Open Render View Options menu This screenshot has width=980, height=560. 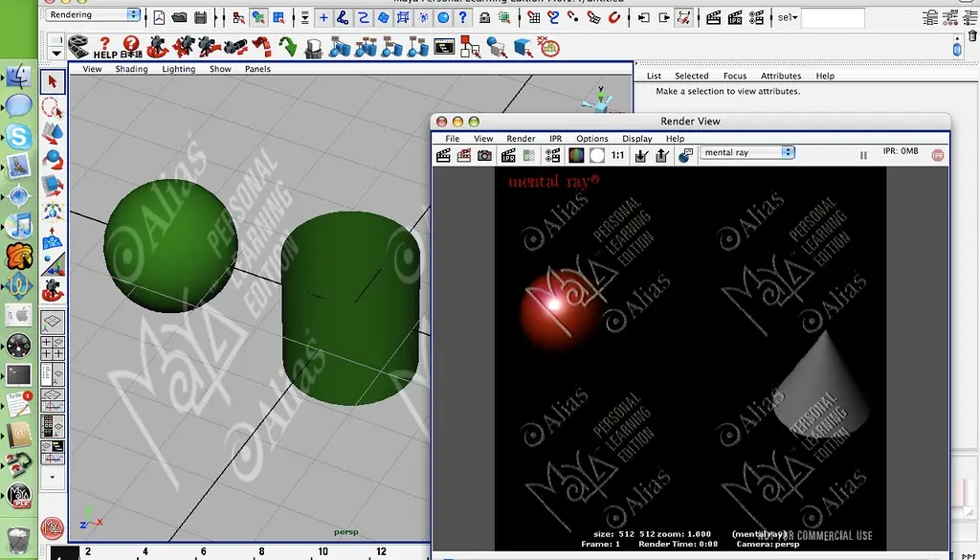pos(591,139)
